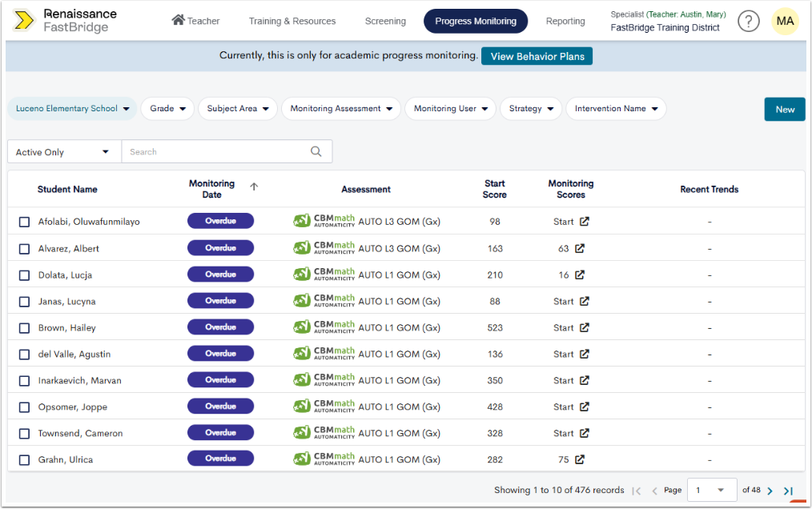Open the MA user avatar menu
This screenshot has height=509, width=812.
(x=785, y=22)
